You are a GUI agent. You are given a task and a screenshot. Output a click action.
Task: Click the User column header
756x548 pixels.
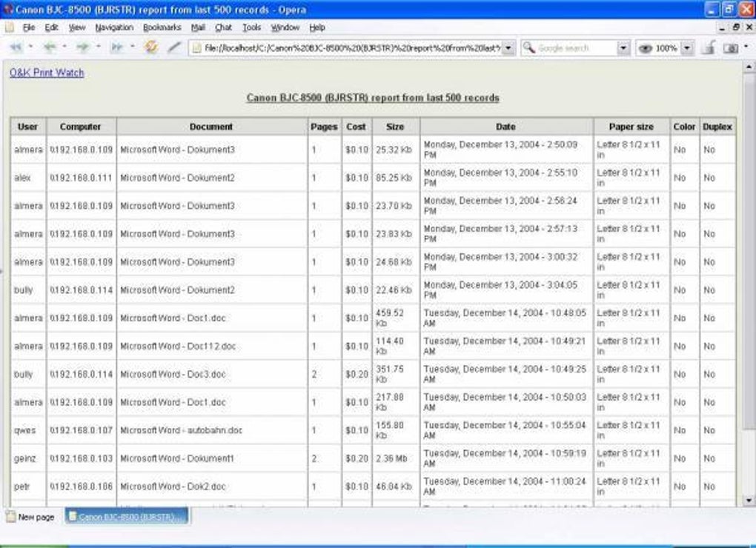[x=27, y=127]
